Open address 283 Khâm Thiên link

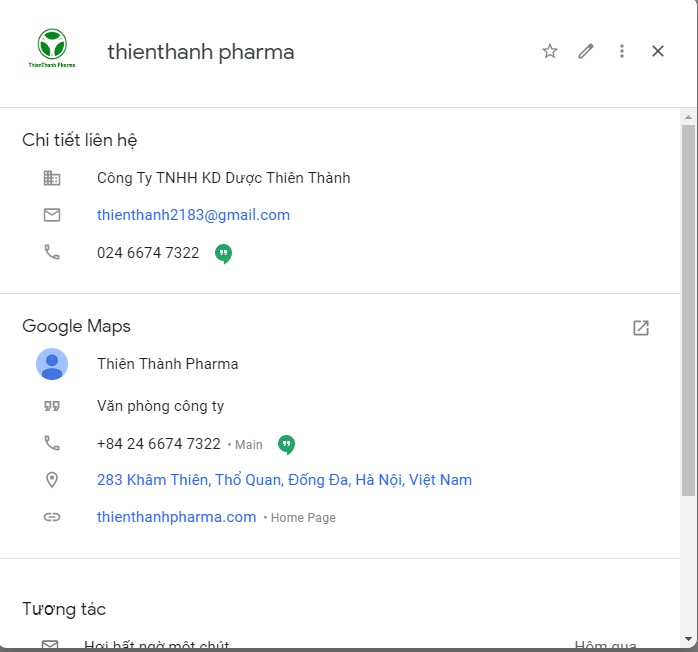click(x=284, y=480)
